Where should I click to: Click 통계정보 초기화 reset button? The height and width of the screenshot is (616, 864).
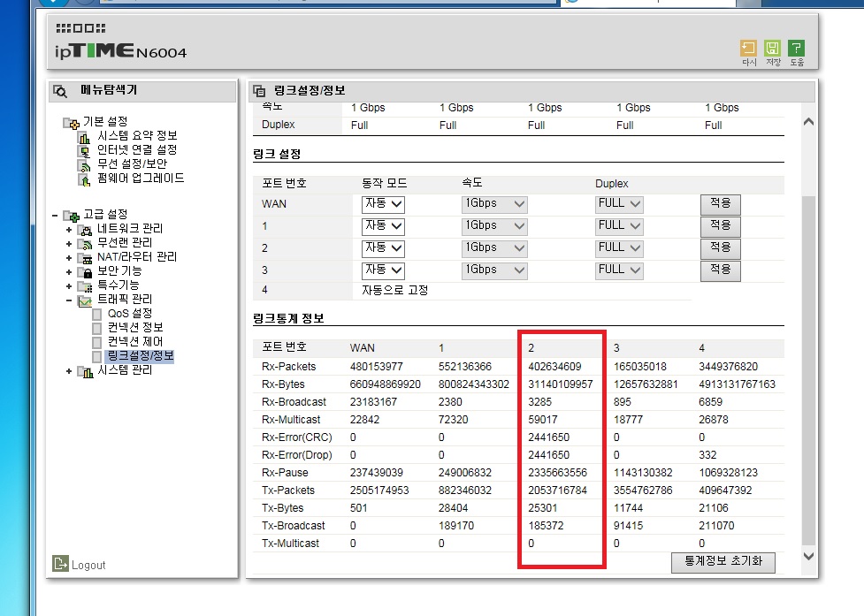pyautogui.click(x=723, y=562)
